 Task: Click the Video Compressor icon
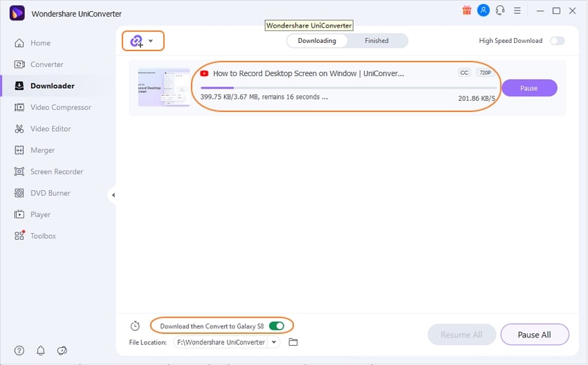(19, 108)
